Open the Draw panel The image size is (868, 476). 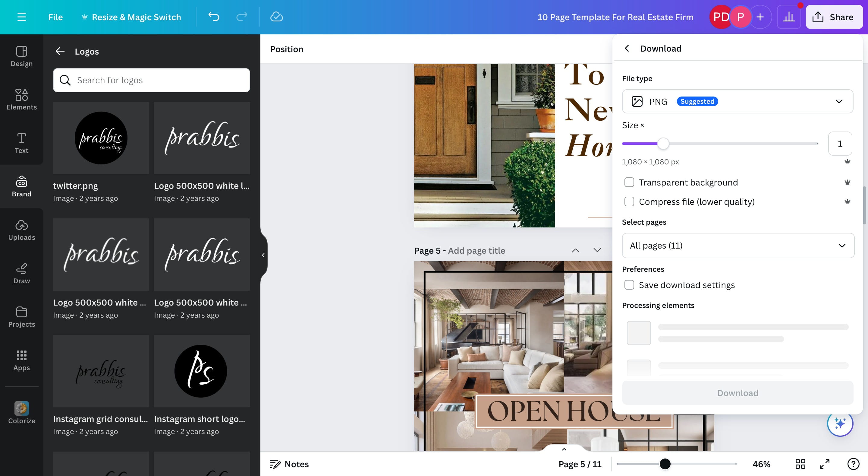coord(22,273)
